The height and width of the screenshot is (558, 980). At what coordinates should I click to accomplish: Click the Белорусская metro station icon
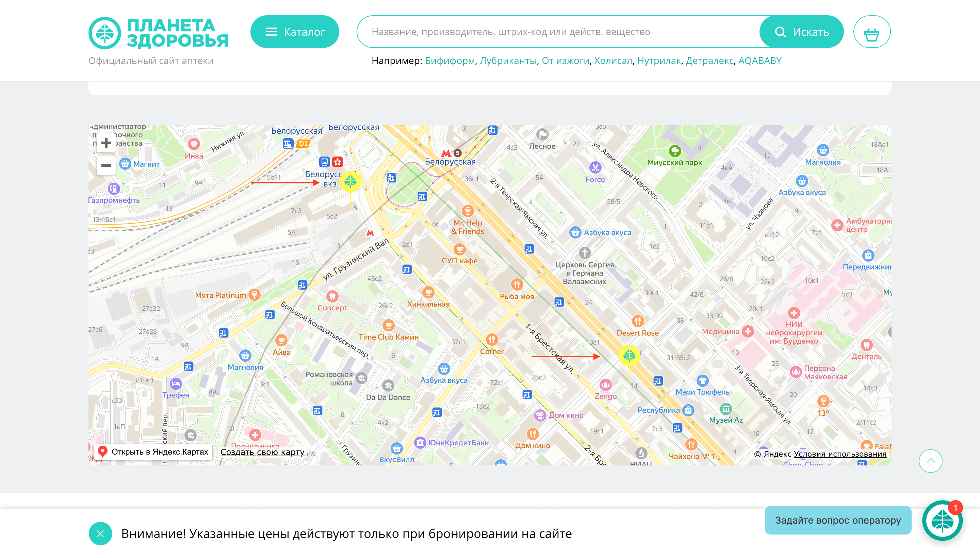coord(446,153)
